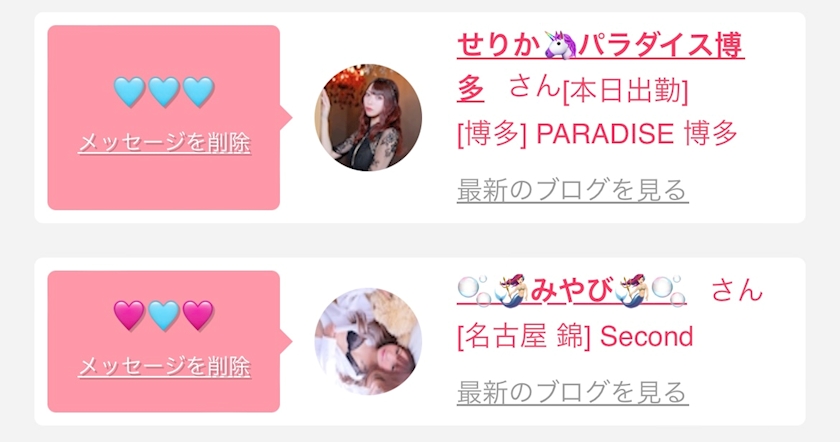View みやび's latest blog via 最新のブログを見る
The height and width of the screenshot is (442, 840).
(572, 392)
